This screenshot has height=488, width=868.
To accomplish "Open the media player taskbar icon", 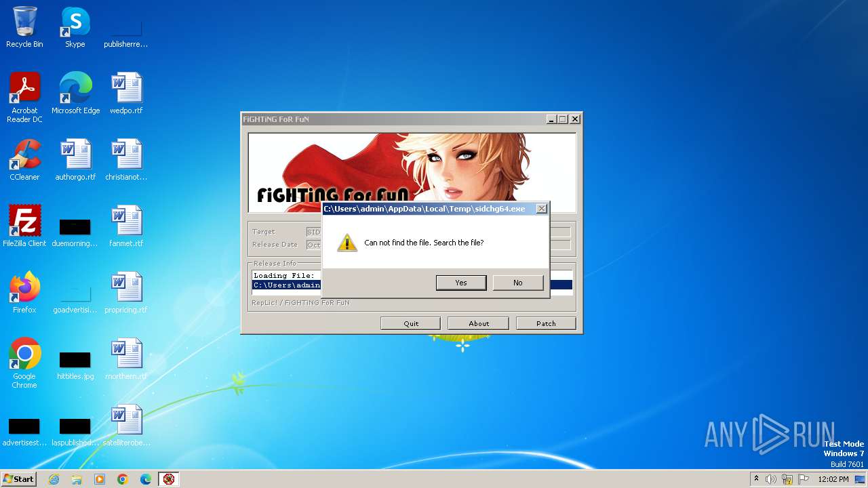I will (x=100, y=479).
